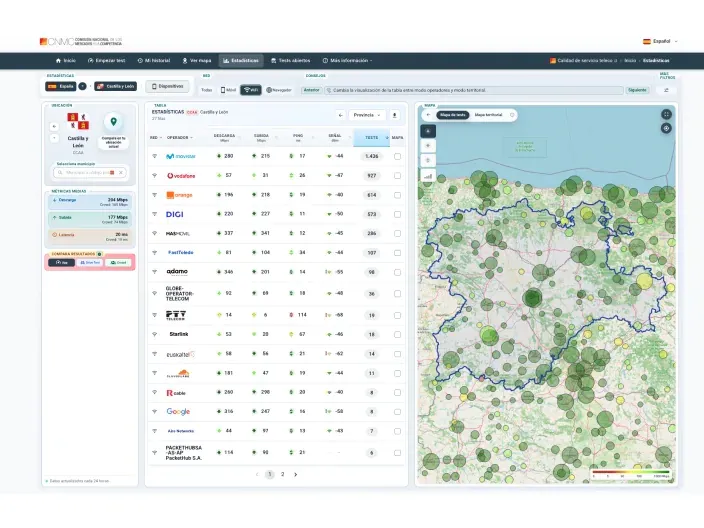Click the fullscreen map icon

pyautogui.click(x=666, y=114)
